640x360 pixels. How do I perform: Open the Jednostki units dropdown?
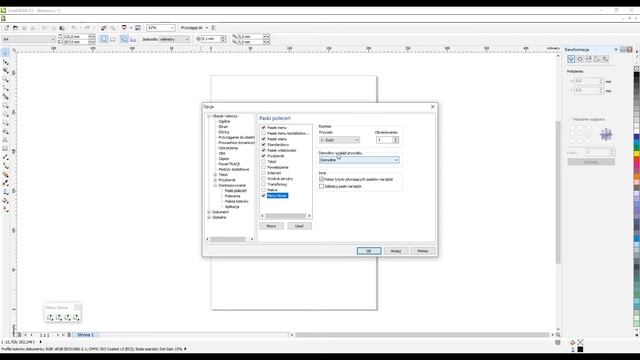pos(174,39)
